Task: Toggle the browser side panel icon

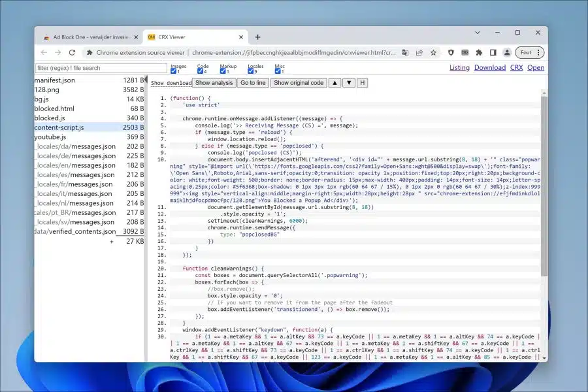Action: click(493, 52)
